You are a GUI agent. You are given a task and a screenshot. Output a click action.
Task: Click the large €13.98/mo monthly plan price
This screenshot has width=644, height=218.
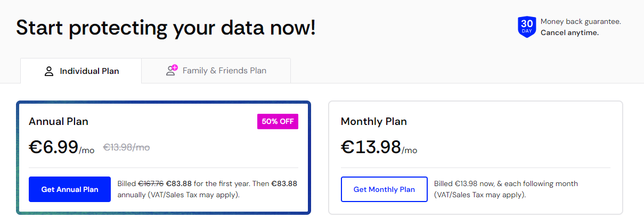tap(379, 147)
